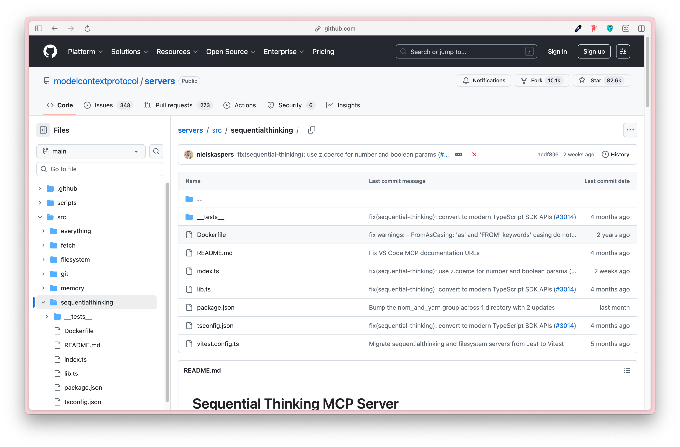Image resolution: width=680 pixels, height=447 pixels.
Task: Expand the Platform menu
Action: (x=85, y=52)
